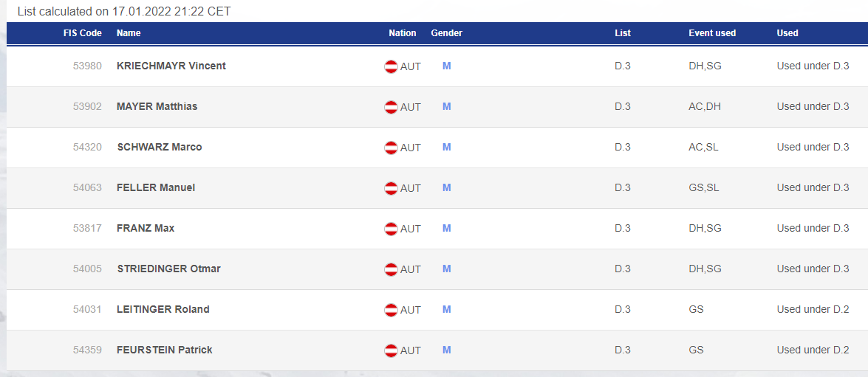Click the Nation column header
The image size is (868, 377).
(403, 33)
